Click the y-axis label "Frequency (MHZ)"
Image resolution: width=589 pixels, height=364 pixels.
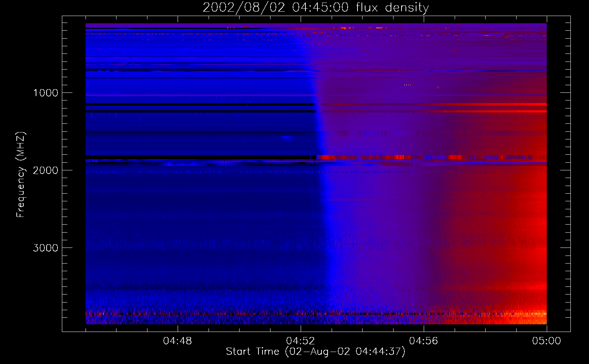pyautogui.click(x=21, y=175)
